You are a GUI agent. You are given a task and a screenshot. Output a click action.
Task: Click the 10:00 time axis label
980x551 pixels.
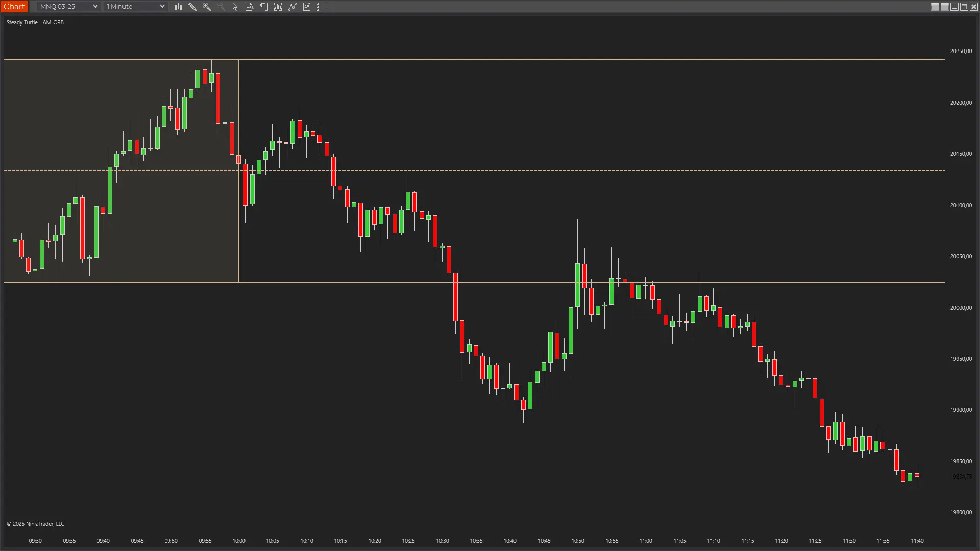(239, 541)
